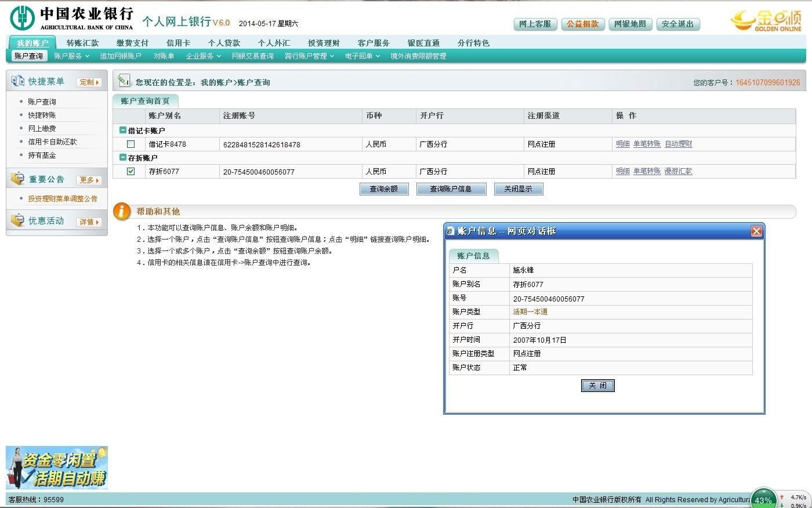
Task: Collapse the debit card account group
Action: coord(122,130)
